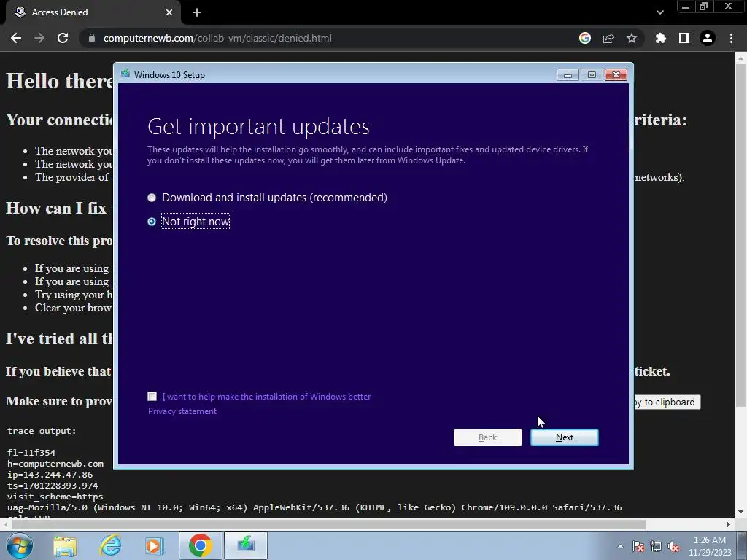Open Windows Media Player from taskbar

(x=155, y=545)
